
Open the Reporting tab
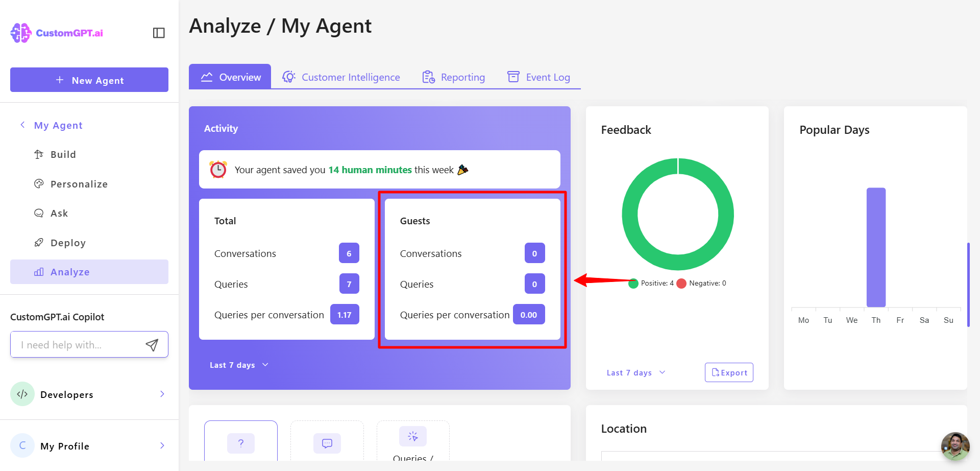coord(453,77)
